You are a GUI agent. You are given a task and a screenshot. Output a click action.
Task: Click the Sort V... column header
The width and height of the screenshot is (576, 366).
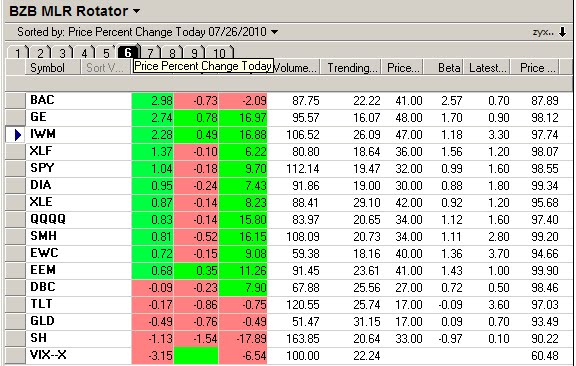pyautogui.click(x=105, y=68)
